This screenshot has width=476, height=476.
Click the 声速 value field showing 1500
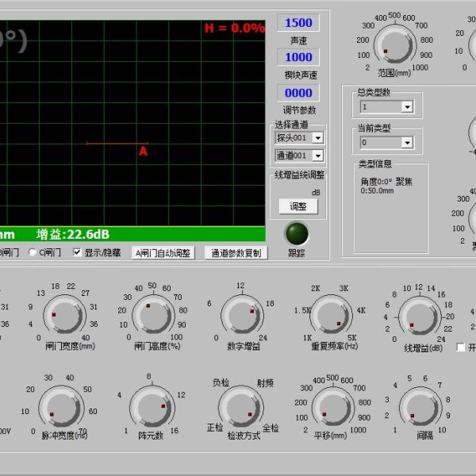click(x=298, y=23)
